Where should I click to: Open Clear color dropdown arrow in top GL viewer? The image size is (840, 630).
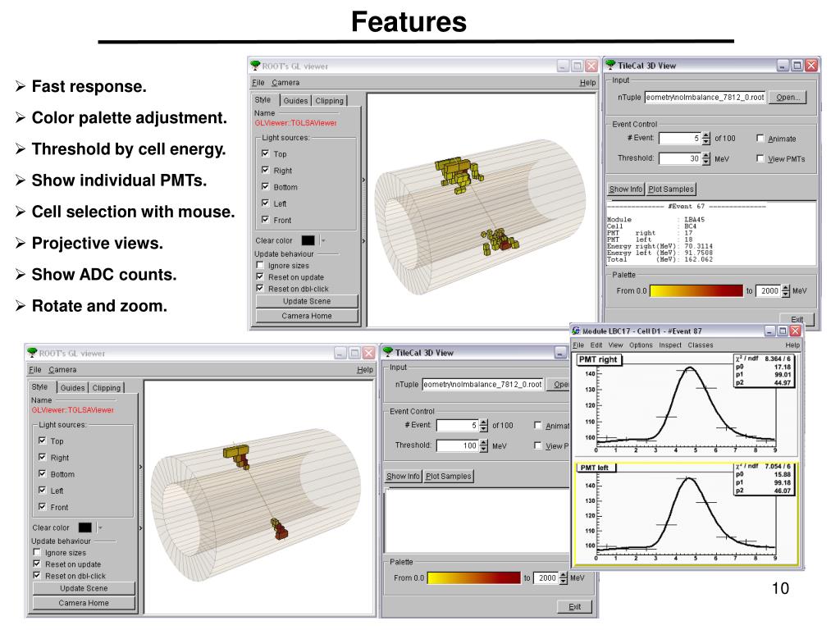(x=323, y=240)
